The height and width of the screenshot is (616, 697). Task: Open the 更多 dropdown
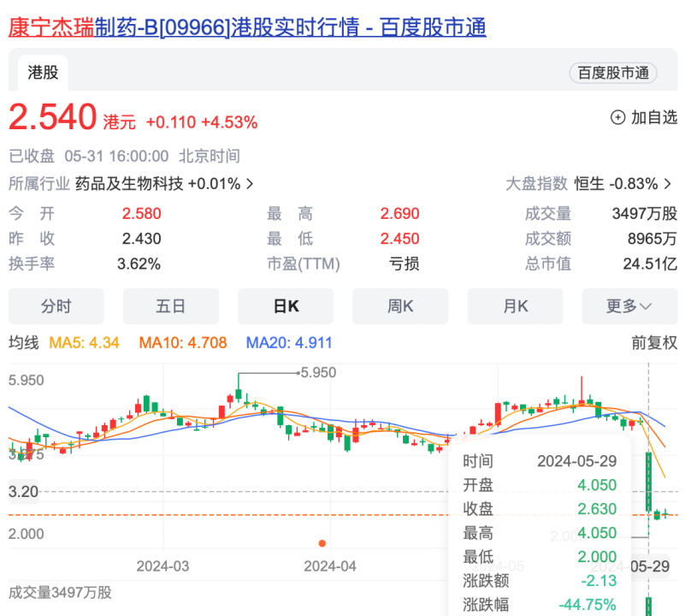(629, 306)
